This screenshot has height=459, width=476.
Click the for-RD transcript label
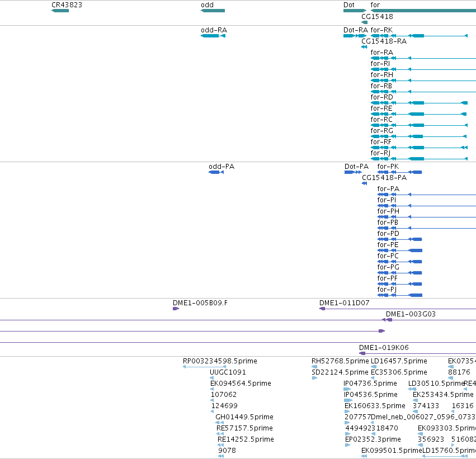[382, 97]
